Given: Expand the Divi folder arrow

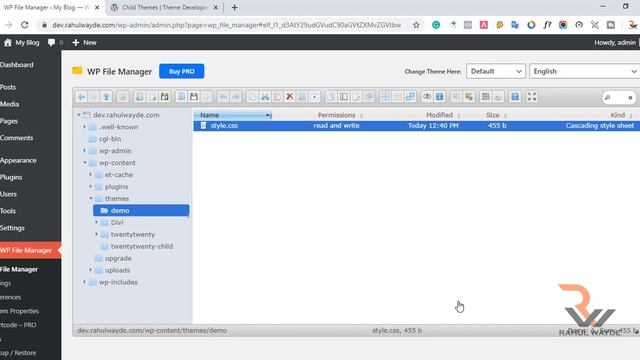Looking at the screenshot, I should pos(97,222).
